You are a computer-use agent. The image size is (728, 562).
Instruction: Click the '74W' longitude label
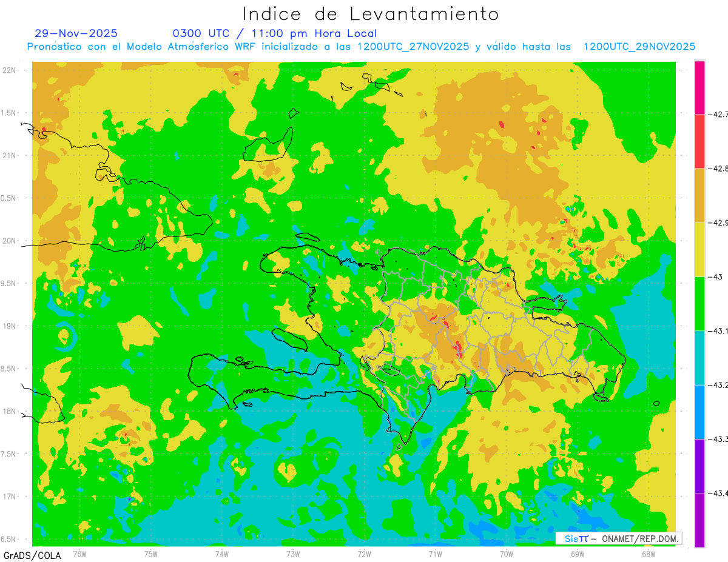coord(221,554)
